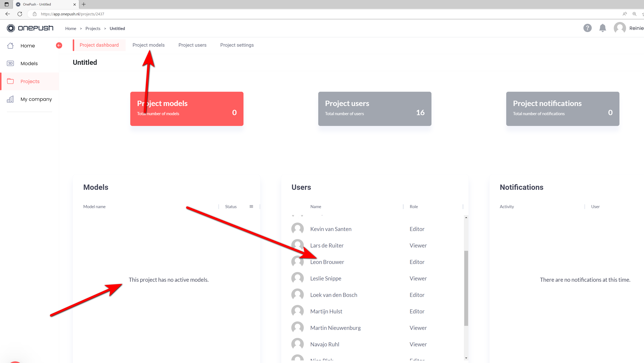The height and width of the screenshot is (363, 644).
Task: Select user Lars de Ruiter
Action: (327, 245)
